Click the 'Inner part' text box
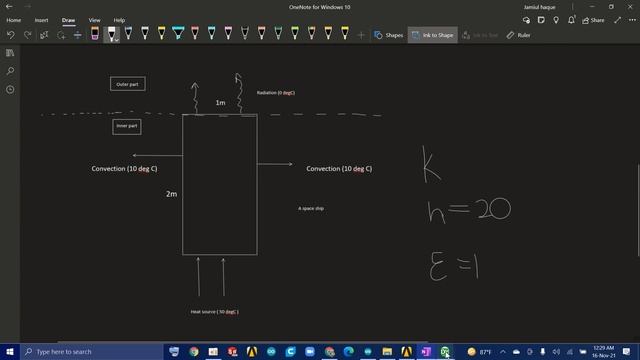This screenshot has height=360, width=640. click(x=127, y=127)
